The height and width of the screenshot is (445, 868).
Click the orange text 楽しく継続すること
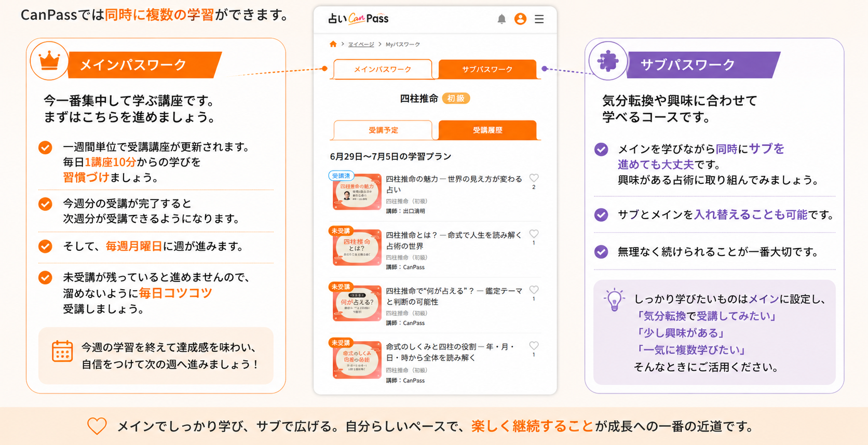(x=533, y=426)
